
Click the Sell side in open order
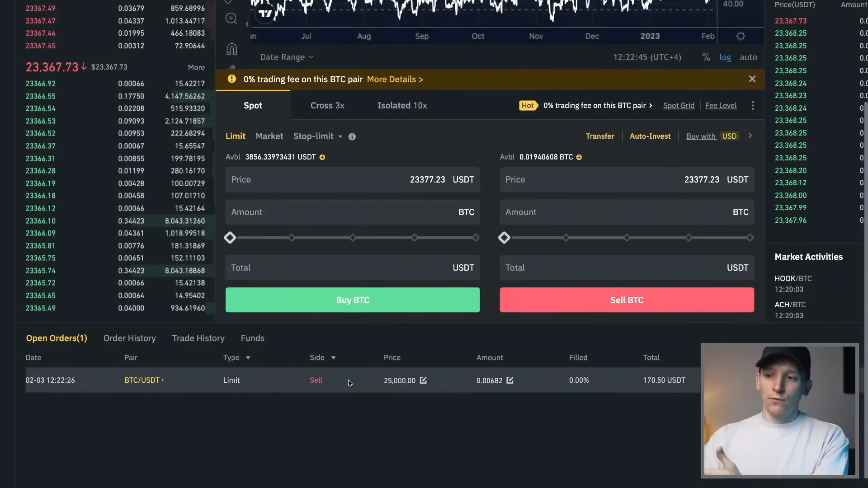[x=316, y=380]
